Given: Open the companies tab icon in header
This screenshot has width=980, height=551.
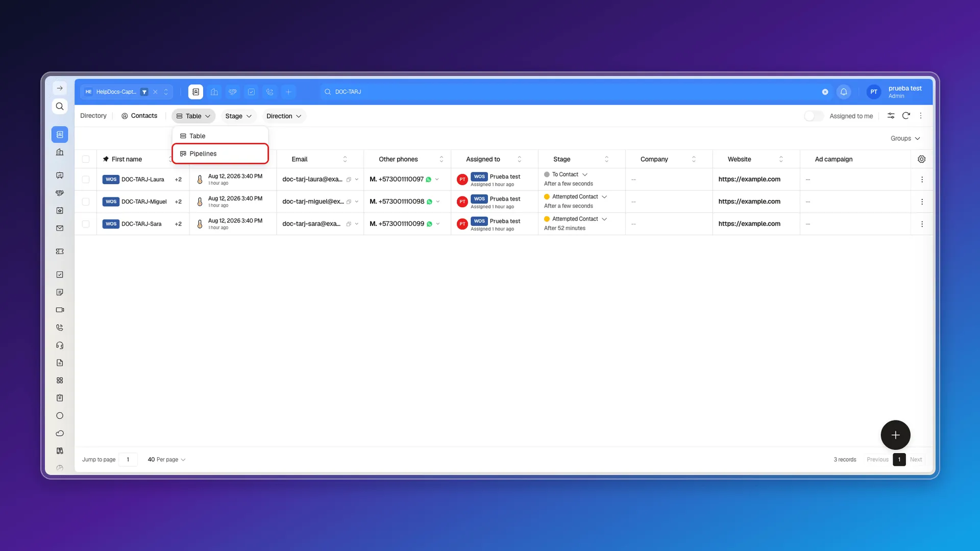Looking at the screenshot, I should point(214,92).
